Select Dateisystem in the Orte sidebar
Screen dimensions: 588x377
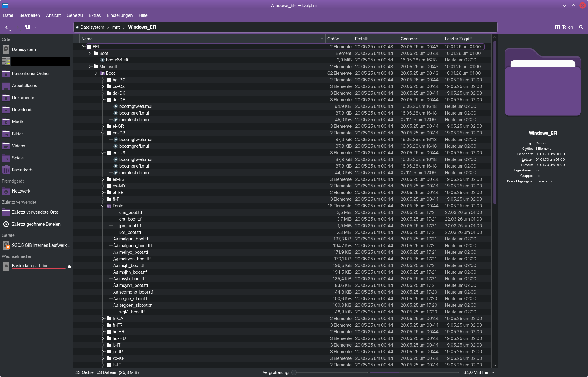tap(36, 49)
